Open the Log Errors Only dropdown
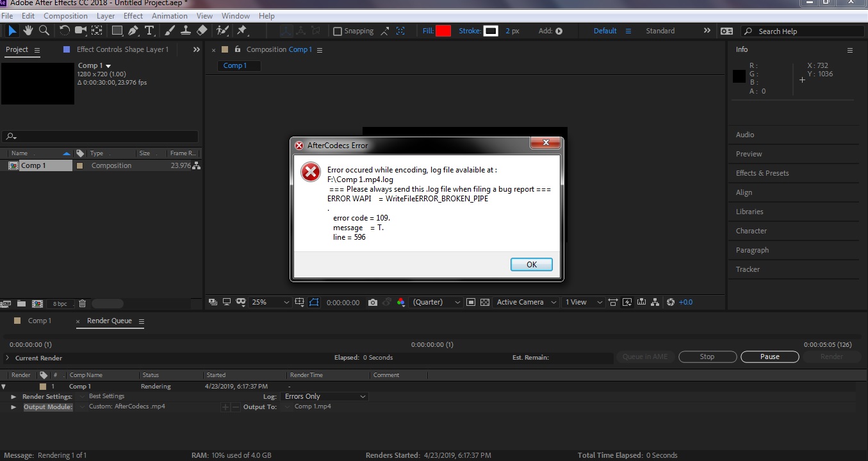Viewport: 868px width, 461px height. pos(325,396)
